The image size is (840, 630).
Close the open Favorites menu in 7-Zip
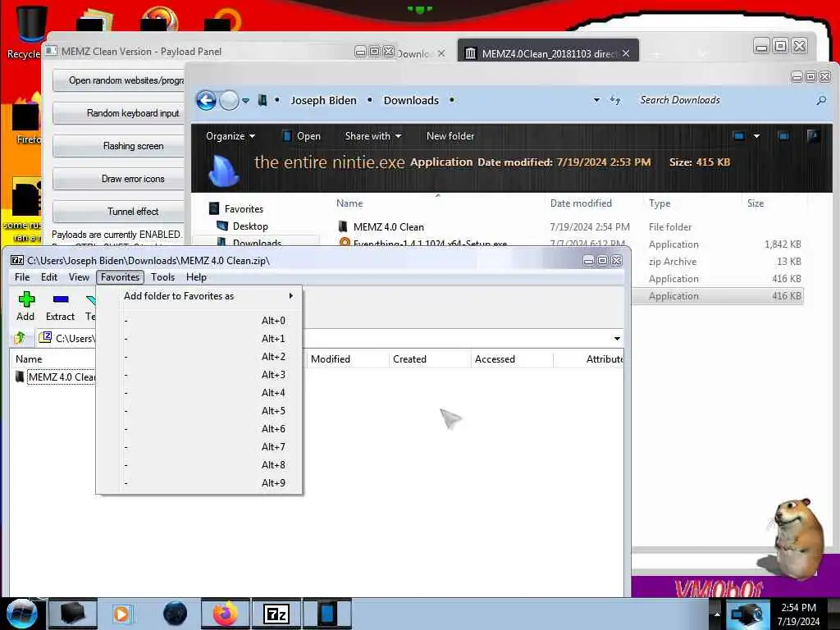pyautogui.click(x=120, y=277)
